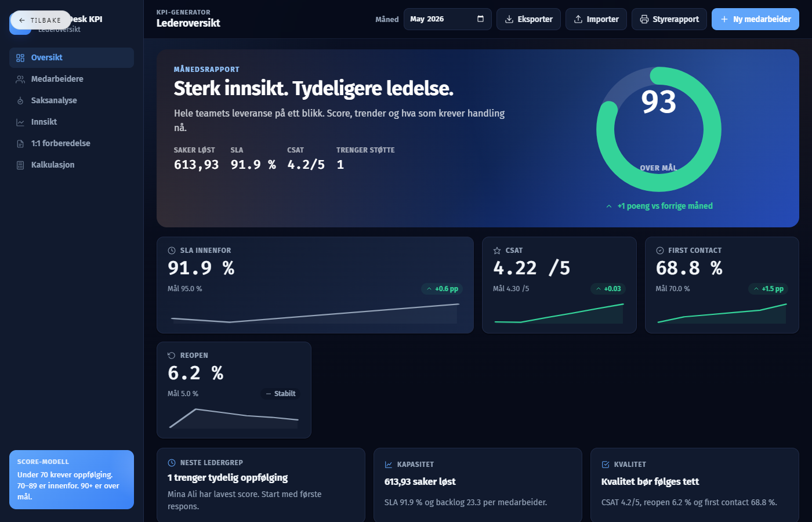Image resolution: width=812 pixels, height=522 pixels.
Task: Click the Importer button
Action: click(596, 19)
